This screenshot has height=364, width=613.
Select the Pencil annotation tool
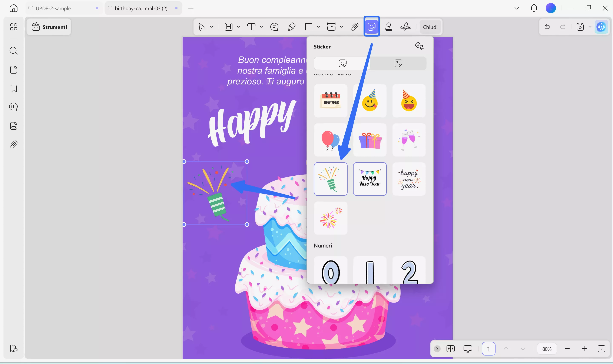point(291,27)
